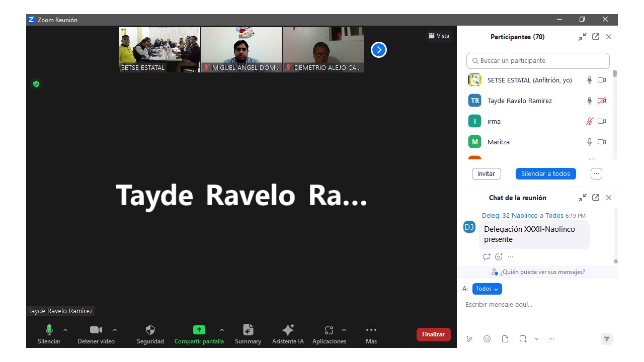Viewport: 644px width, 362px height.
Task: Click the Buscar un participante field
Action: click(538, 61)
